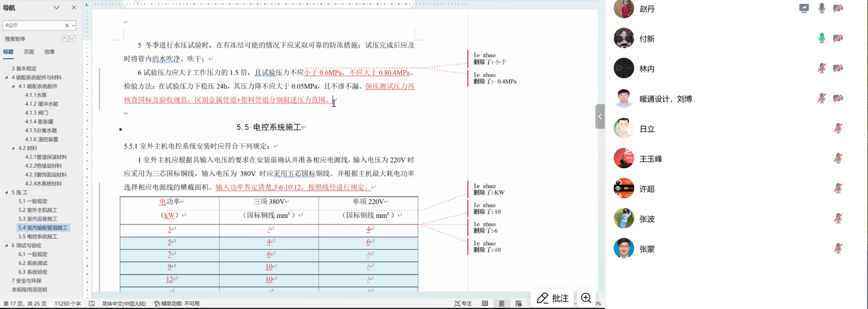Screen dimensions: 868x309
Task: Enable 专注 focus mode in status bar
Action: [x=463, y=304]
